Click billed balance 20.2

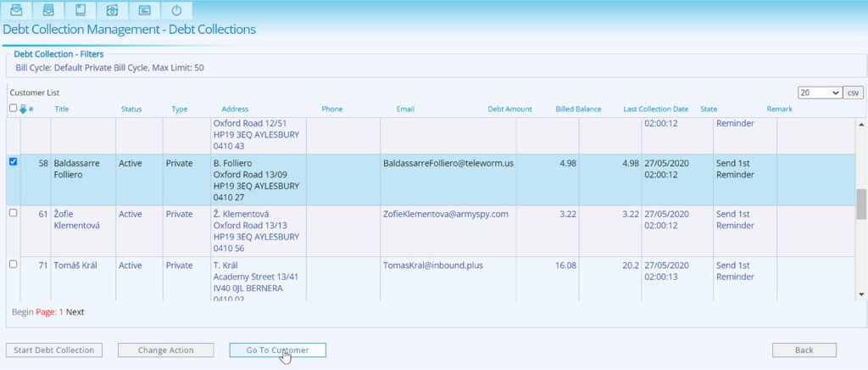[x=631, y=266]
